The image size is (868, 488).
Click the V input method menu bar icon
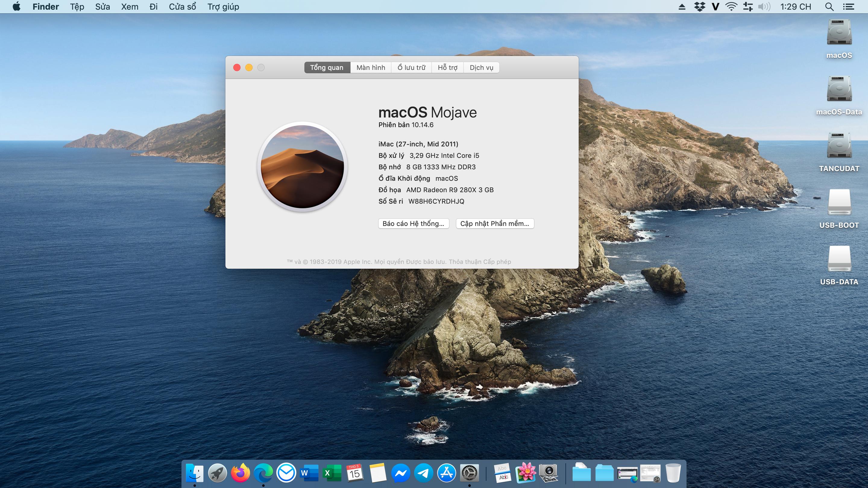(715, 7)
